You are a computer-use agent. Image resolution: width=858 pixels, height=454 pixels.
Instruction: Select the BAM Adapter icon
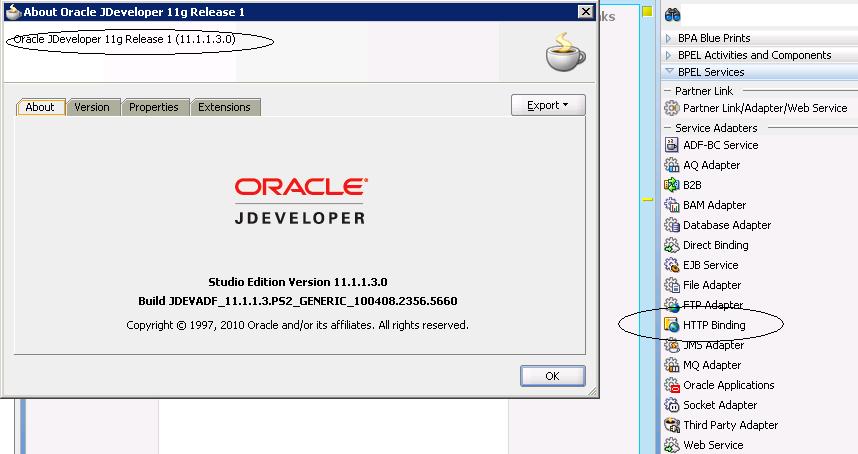tap(671, 205)
